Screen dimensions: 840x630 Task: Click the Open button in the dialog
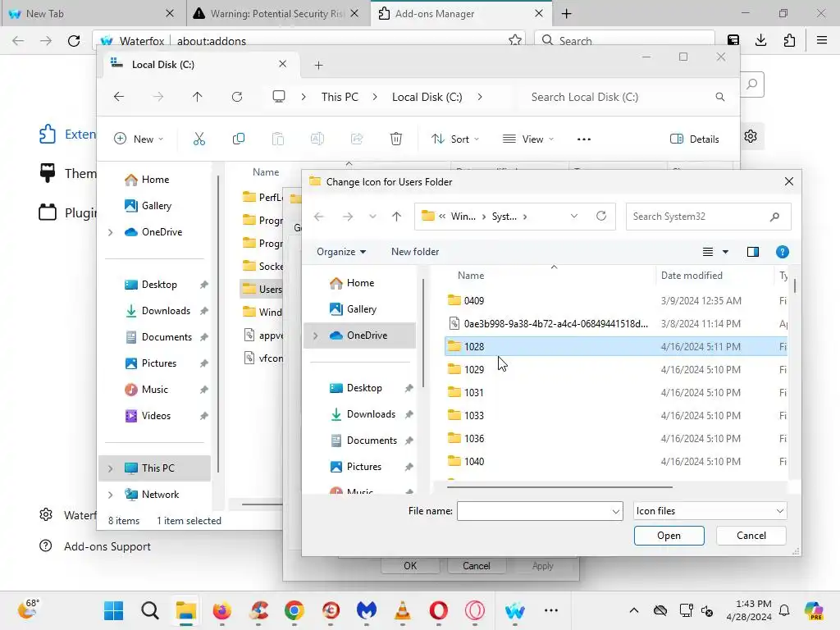(669, 536)
